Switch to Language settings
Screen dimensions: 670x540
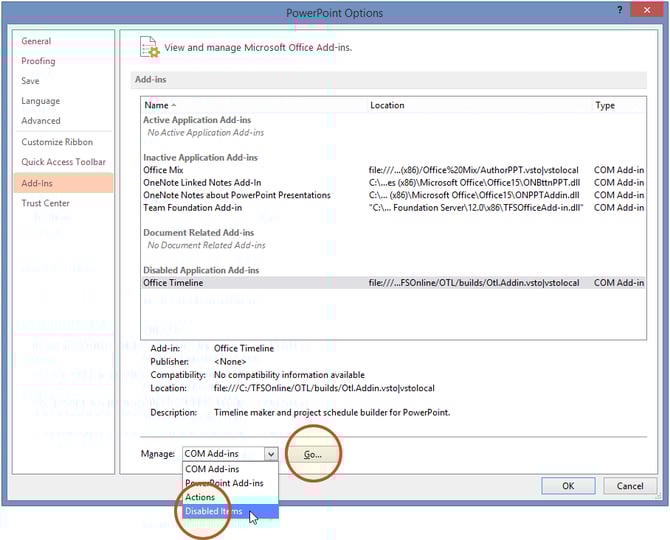coord(41,101)
